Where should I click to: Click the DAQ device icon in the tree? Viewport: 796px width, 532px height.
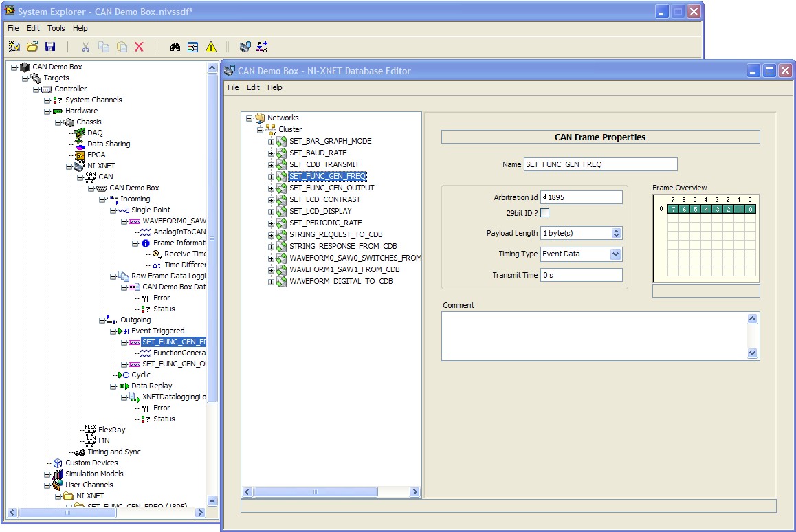point(80,133)
